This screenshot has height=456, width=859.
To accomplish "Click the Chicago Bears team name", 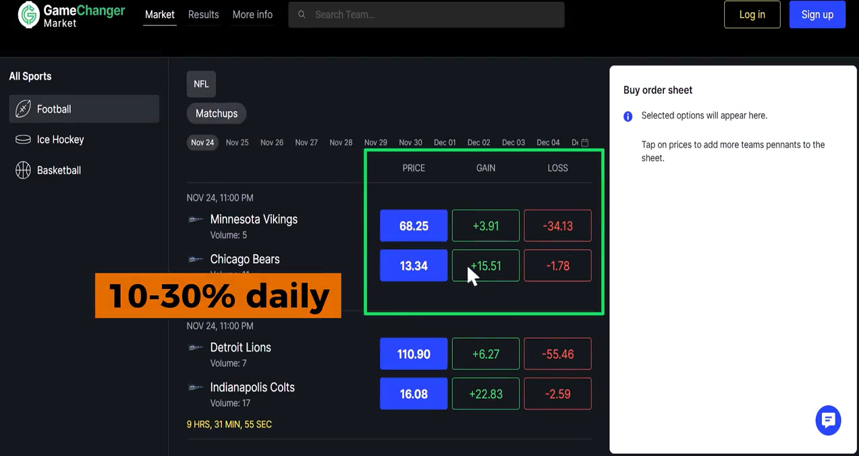I will [x=245, y=259].
